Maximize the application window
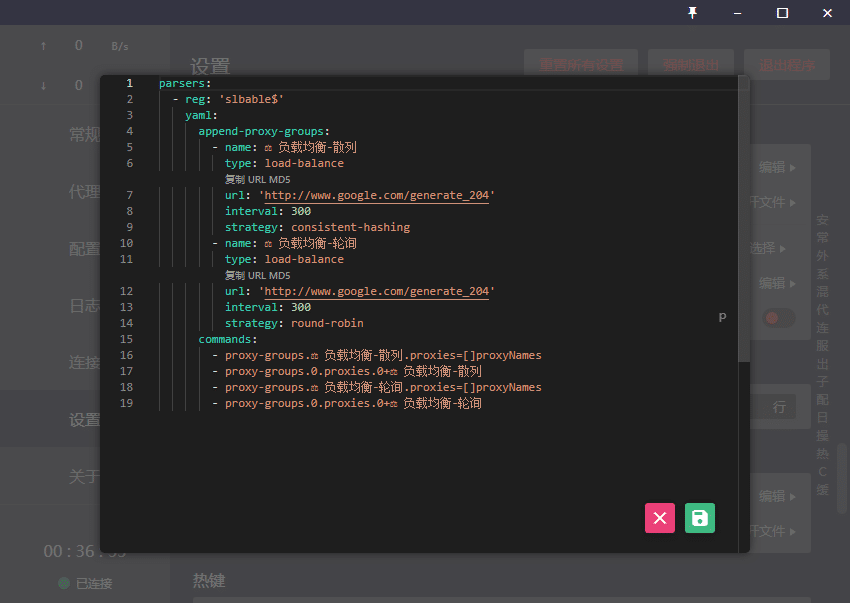The image size is (850, 603). click(782, 13)
